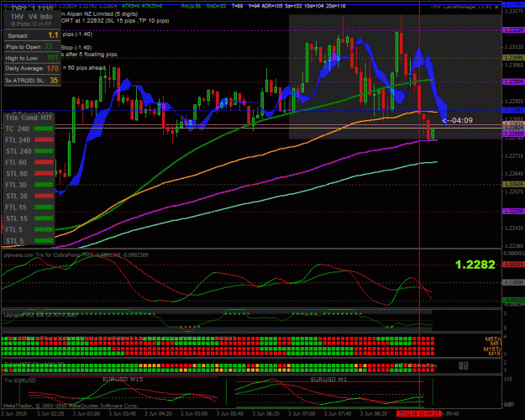Click the SL 15 pips TP 10 pips text
The image size is (525, 420).
(144, 21)
